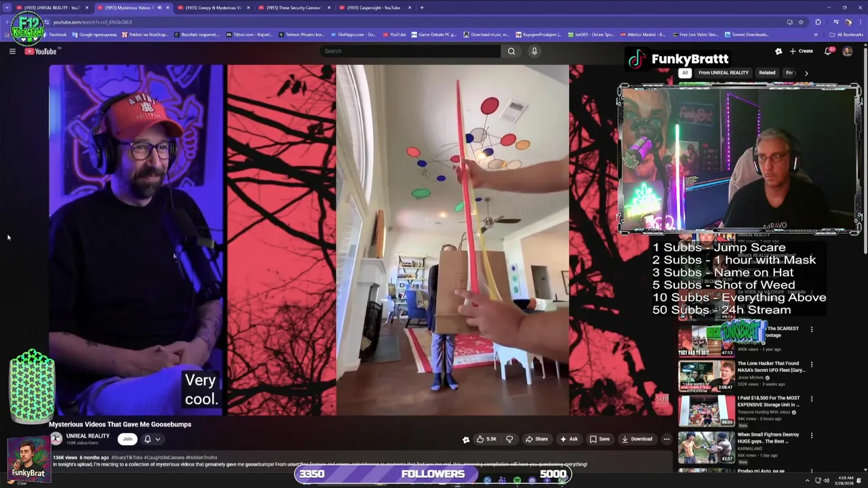
Task: Click the YouTube search magnifier button
Action: pyautogui.click(x=511, y=51)
